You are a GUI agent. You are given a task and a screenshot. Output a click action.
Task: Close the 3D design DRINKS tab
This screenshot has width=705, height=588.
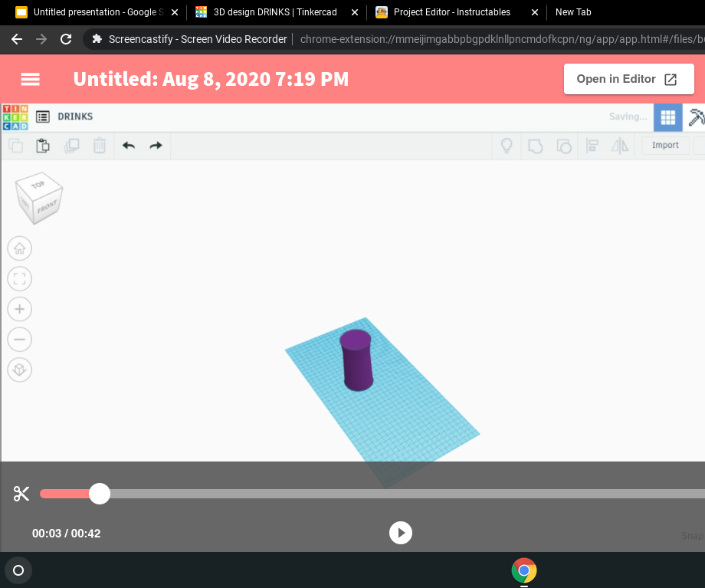[355, 12]
